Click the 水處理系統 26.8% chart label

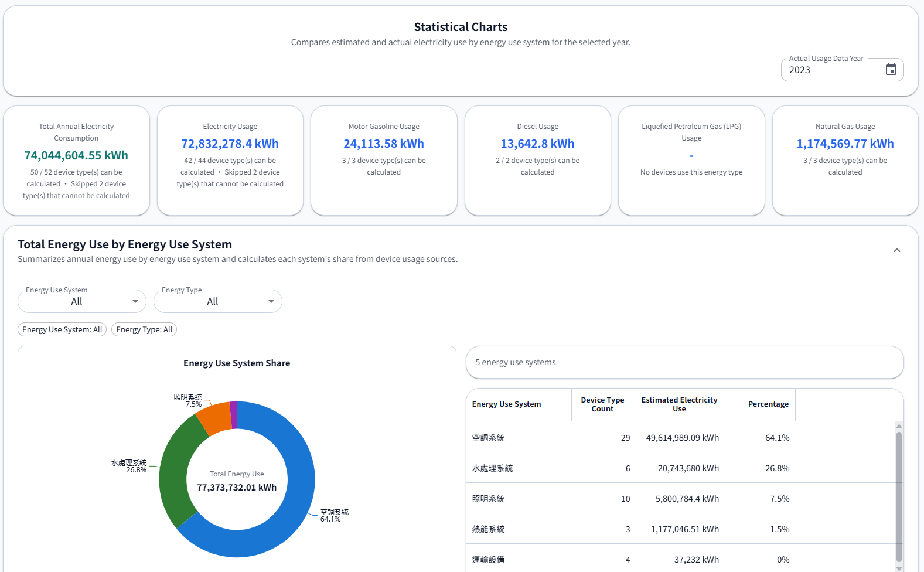(129, 466)
